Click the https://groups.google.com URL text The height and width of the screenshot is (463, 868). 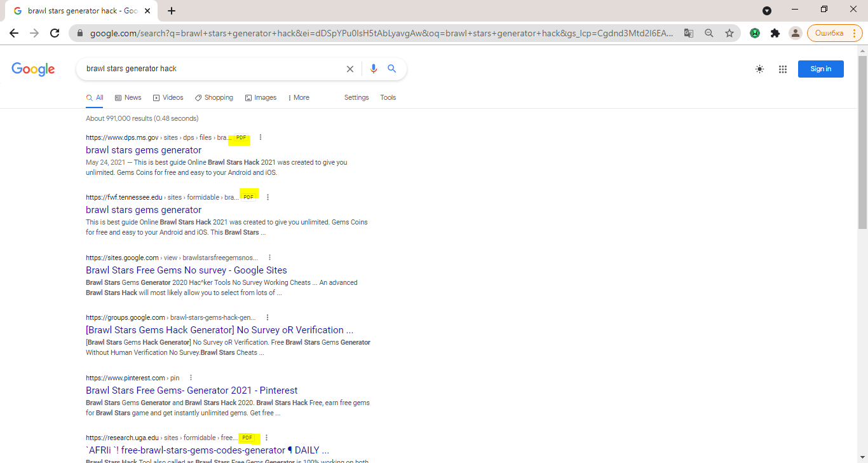[125, 317]
